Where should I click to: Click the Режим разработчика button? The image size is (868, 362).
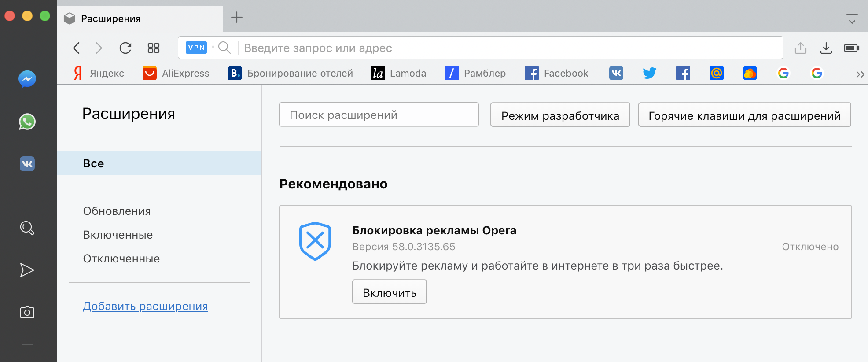[x=560, y=115]
